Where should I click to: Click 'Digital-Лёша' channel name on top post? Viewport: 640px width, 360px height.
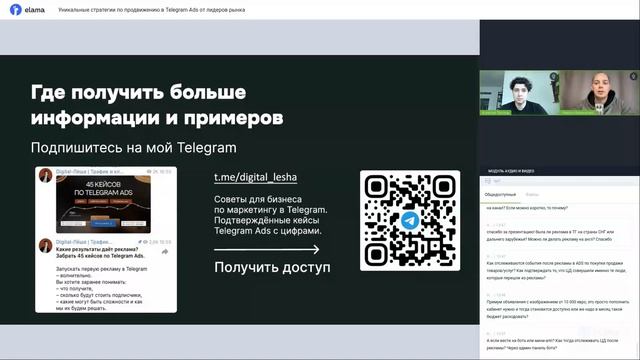[x=89, y=171]
